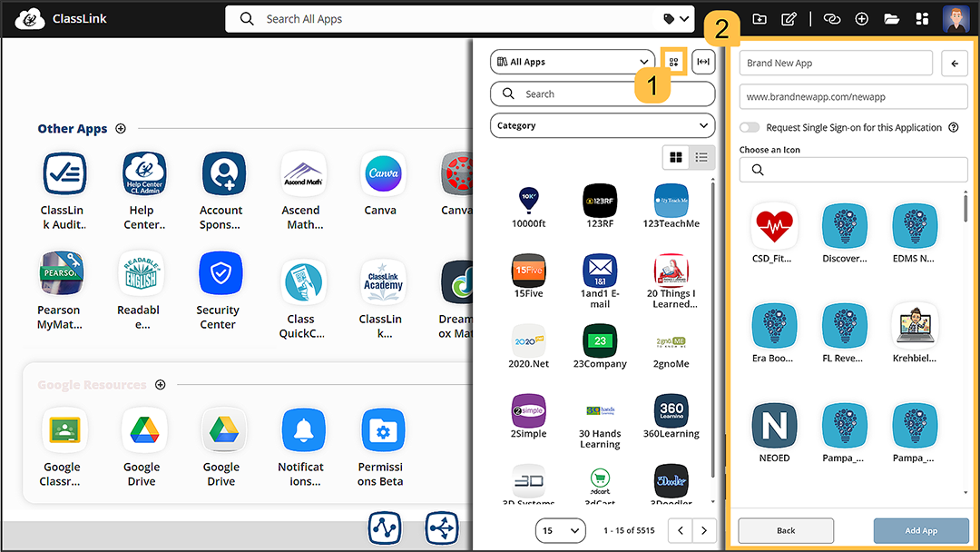Open the ClassLink Academy app

coord(383,282)
